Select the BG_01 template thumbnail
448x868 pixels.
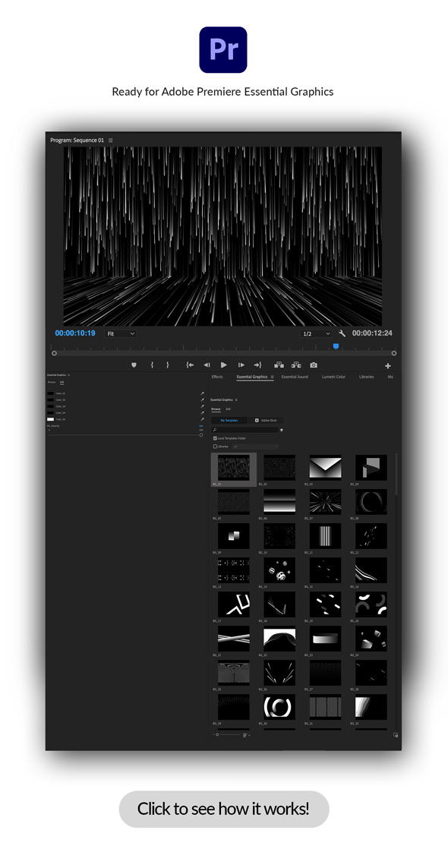tap(234, 468)
